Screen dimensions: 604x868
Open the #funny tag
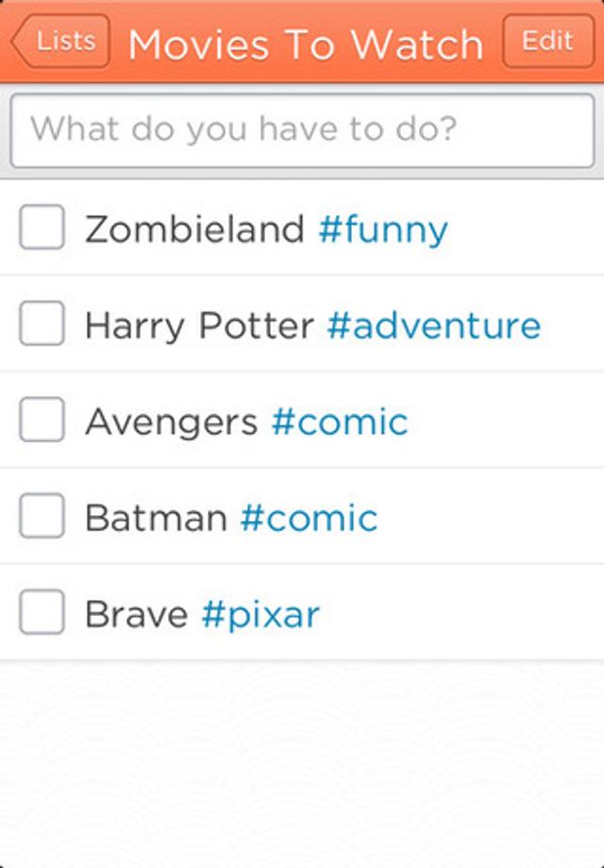click(x=383, y=229)
